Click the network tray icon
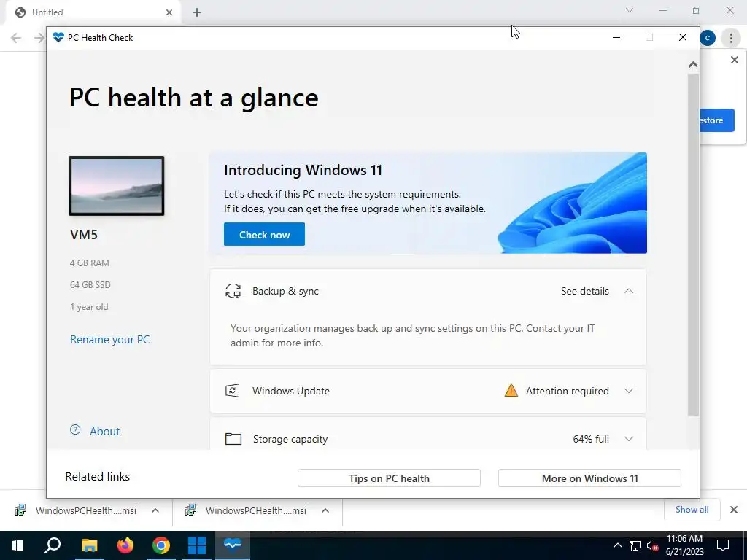The image size is (747, 560). pyautogui.click(x=635, y=545)
